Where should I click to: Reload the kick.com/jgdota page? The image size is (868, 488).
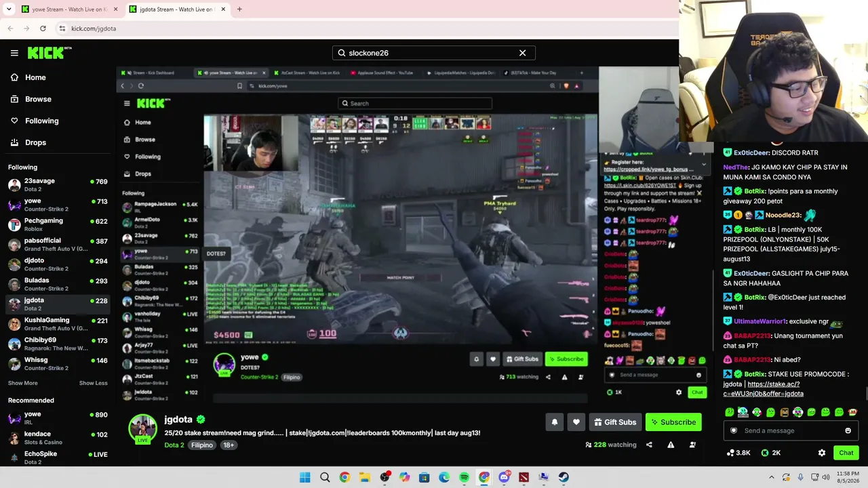(x=43, y=28)
